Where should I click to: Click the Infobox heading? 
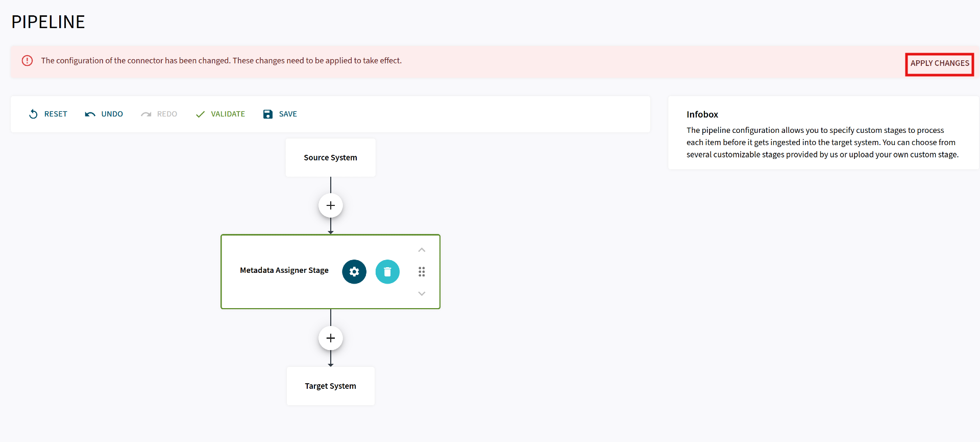tap(702, 114)
